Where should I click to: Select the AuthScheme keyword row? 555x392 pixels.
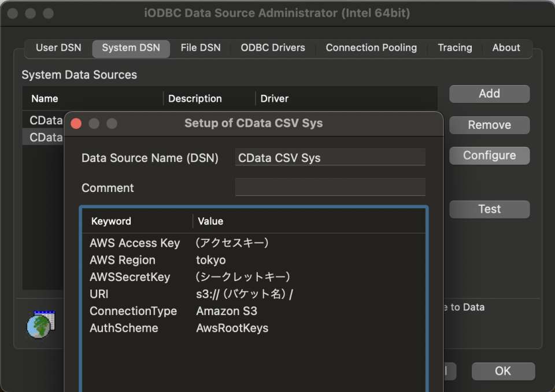(253, 328)
